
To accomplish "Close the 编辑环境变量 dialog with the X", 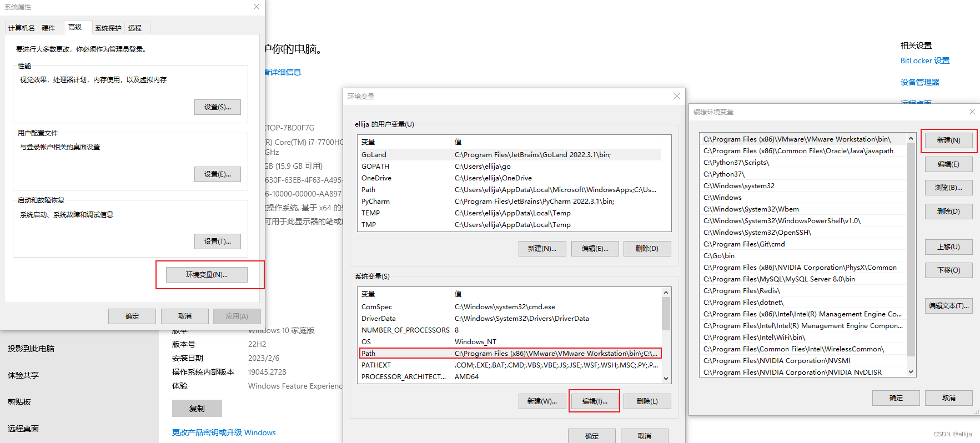I will [x=972, y=112].
